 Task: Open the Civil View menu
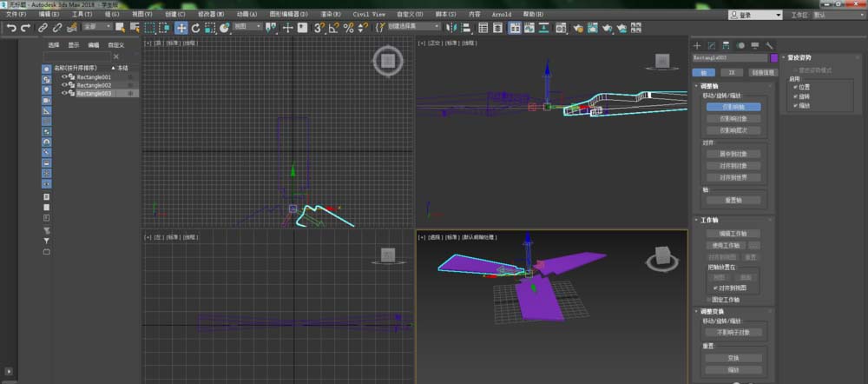pos(369,15)
